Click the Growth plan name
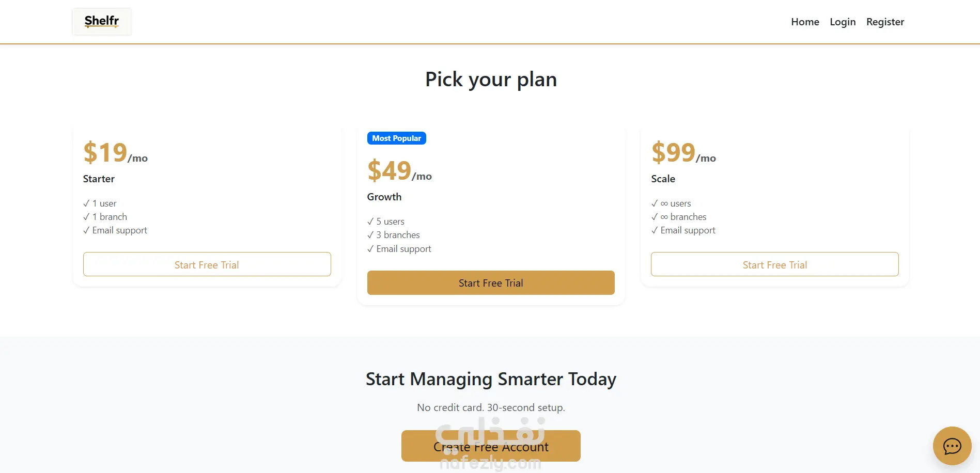Image resolution: width=980 pixels, height=473 pixels. [x=384, y=197]
